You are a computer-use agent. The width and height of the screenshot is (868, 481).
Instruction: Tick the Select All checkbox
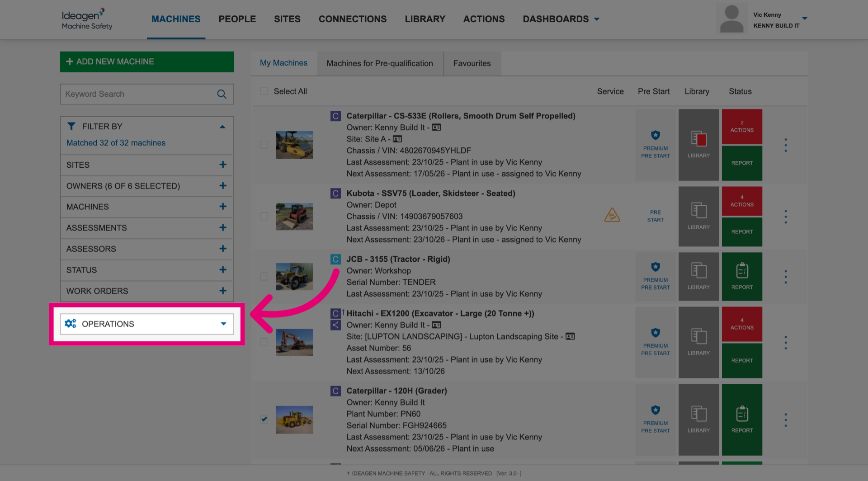264,91
